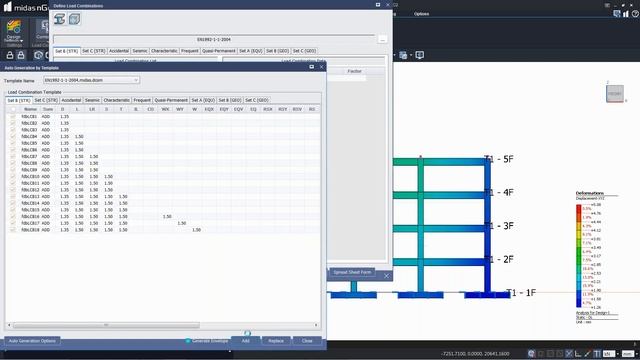Open Seismic tab in Auto Generation dialog

coord(92,100)
